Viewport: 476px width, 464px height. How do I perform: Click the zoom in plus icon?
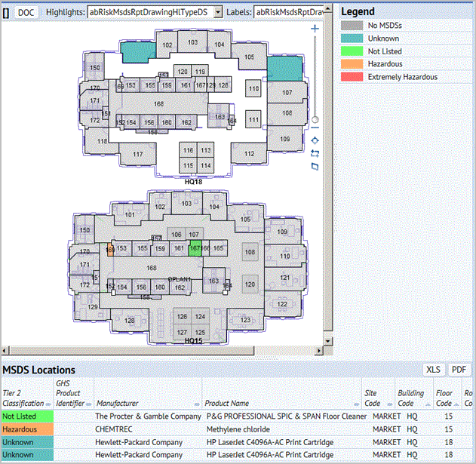pos(315,28)
